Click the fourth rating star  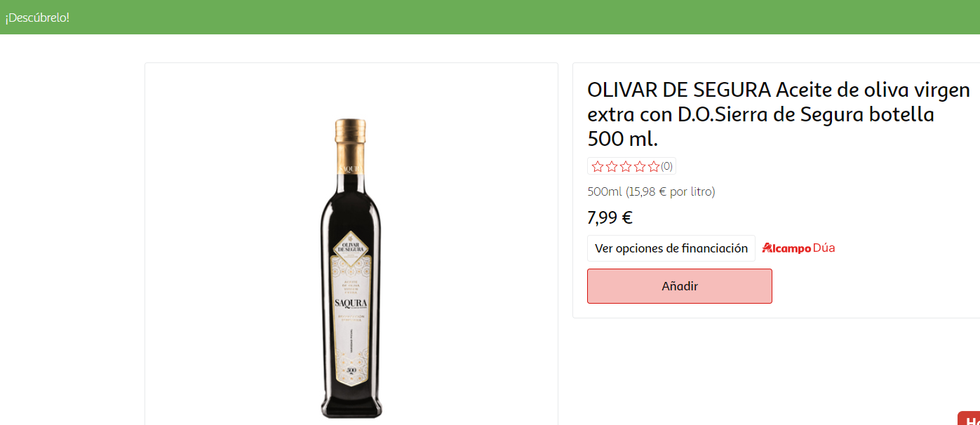(x=640, y=166)
